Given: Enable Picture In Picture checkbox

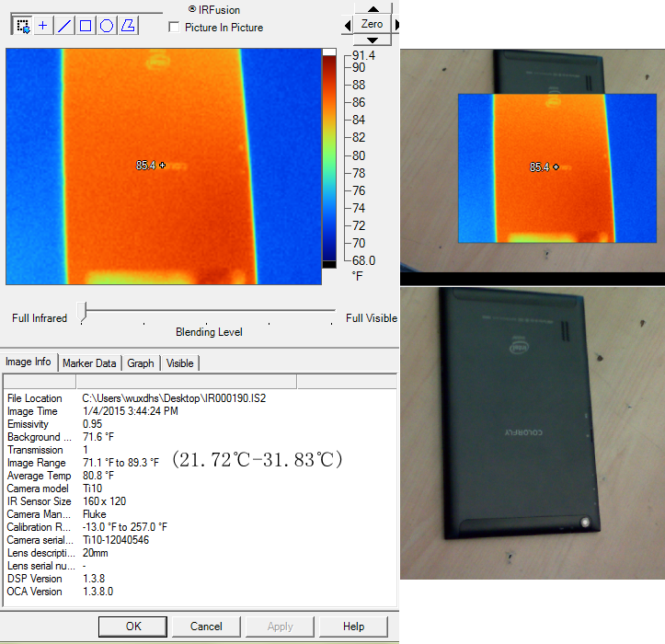Looking at the screenshot, I should [x=174, y=28].
